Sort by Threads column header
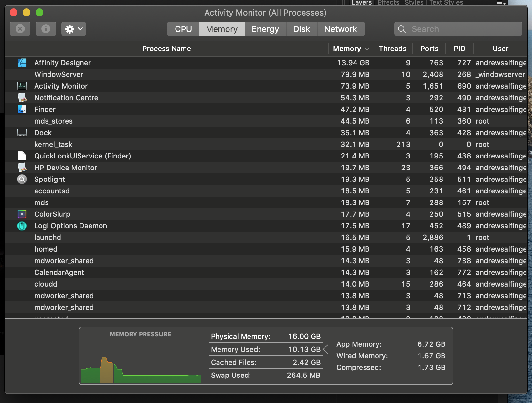Screen dimensions: 532x403 click(392, 49)
